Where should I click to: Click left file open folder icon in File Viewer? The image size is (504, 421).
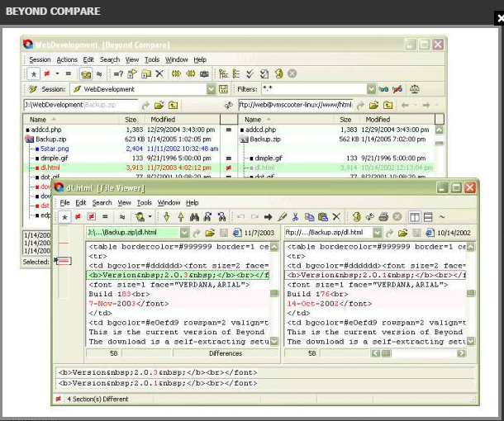(210, 233)
